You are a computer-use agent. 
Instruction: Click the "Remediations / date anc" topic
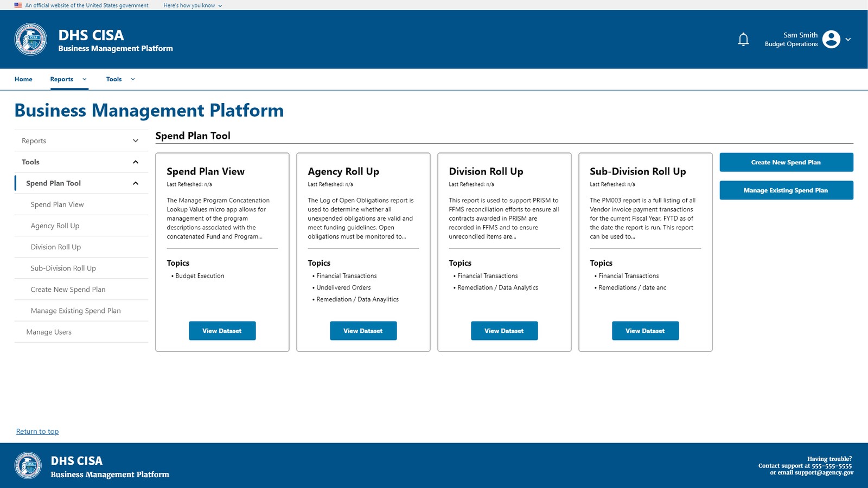[x=632, y=288]
